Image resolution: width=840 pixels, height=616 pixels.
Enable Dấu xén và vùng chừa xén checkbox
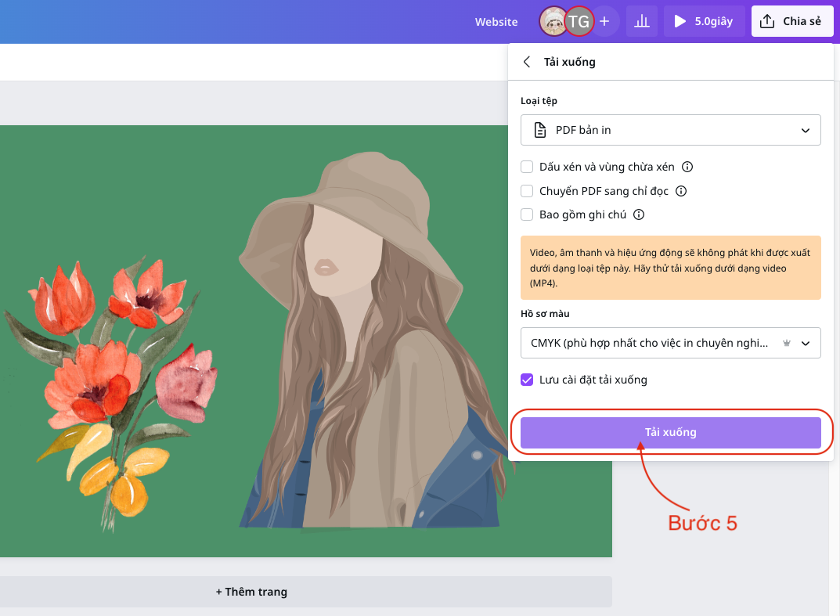[527, 167]
